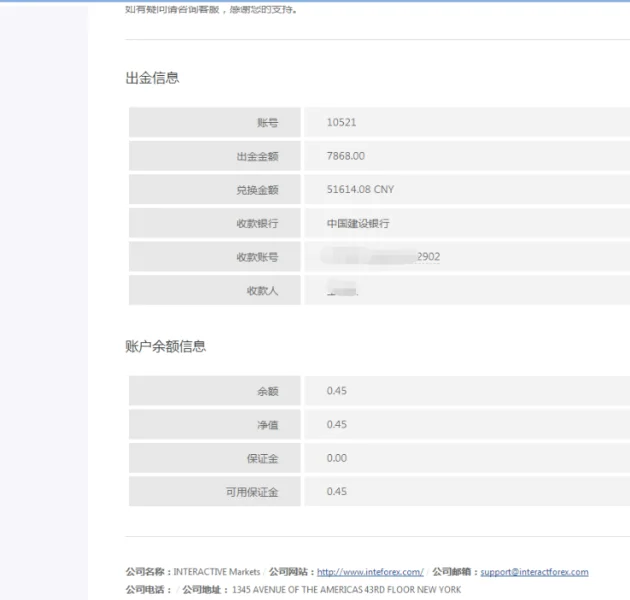Click the 出金信息 section heading
This screenshot has width=630, height=600.
152,78
